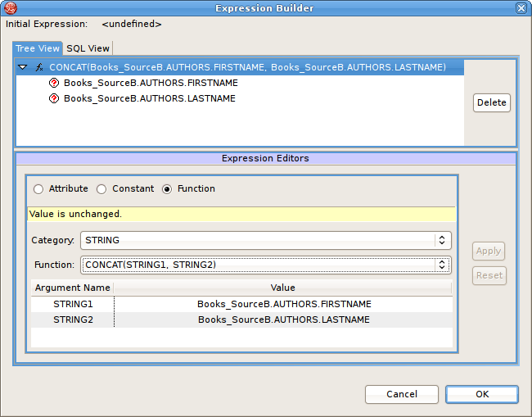Viewport: 532px width, 417px height.
Task: Click the Expression Builder app icon in title bar
Action: (10, 7)
